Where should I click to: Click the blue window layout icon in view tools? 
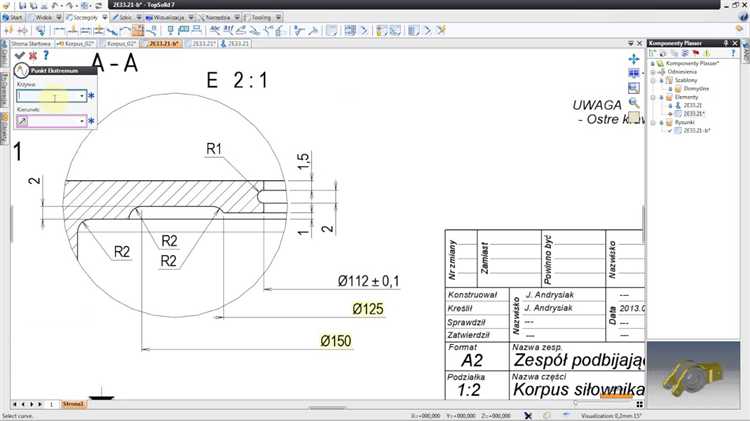tap(634, 74)
